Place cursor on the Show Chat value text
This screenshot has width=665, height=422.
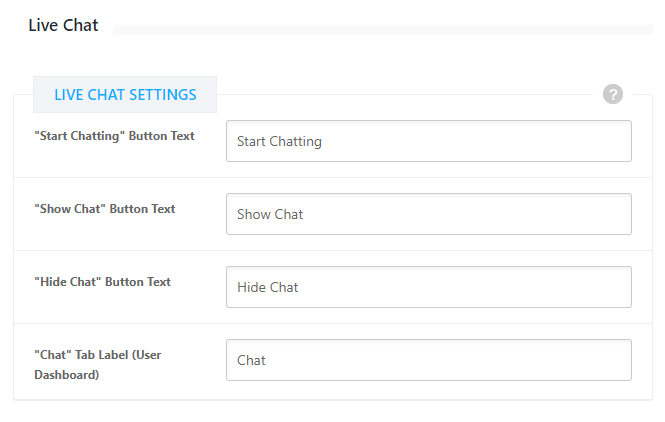tap(270, 214)
